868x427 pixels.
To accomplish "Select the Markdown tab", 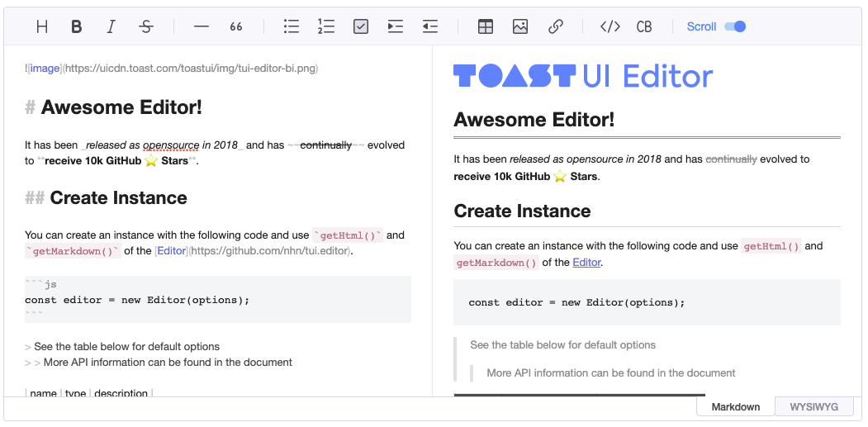I will point(736,407).
